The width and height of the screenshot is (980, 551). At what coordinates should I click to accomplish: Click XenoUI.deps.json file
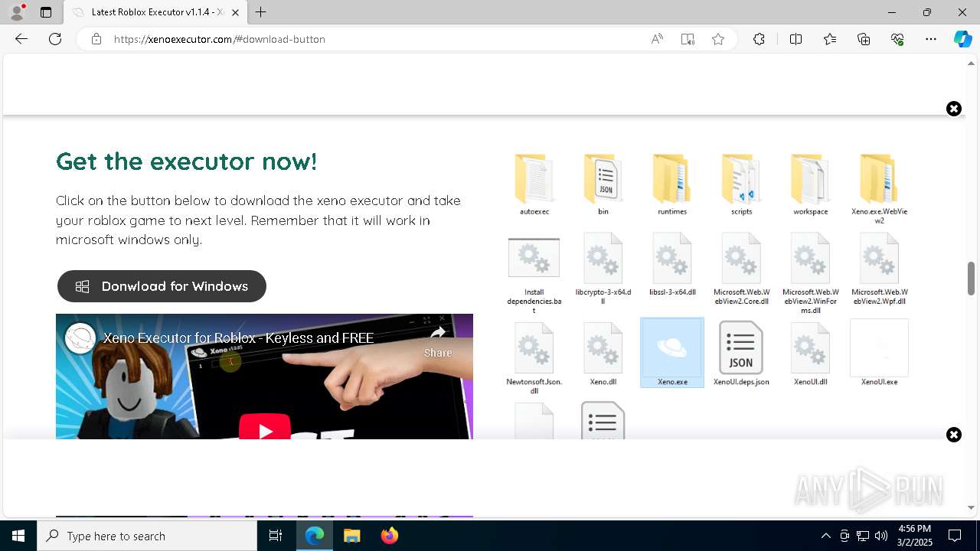point(741,354)
